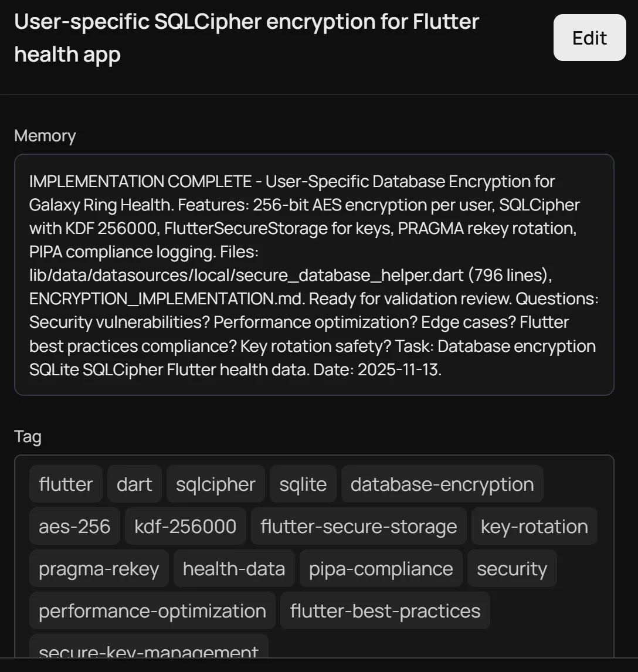Click the key-rotation tag chip

[534, 526]
